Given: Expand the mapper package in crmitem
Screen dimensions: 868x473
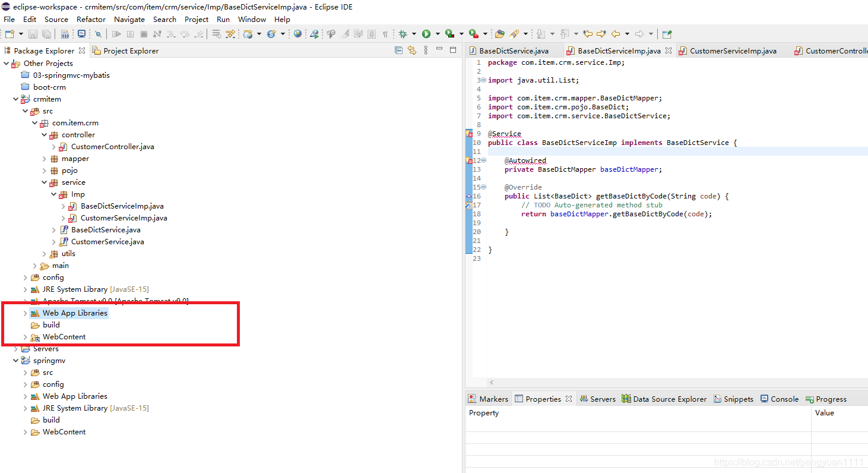Looking at the screenshot, I should (44, 158).
